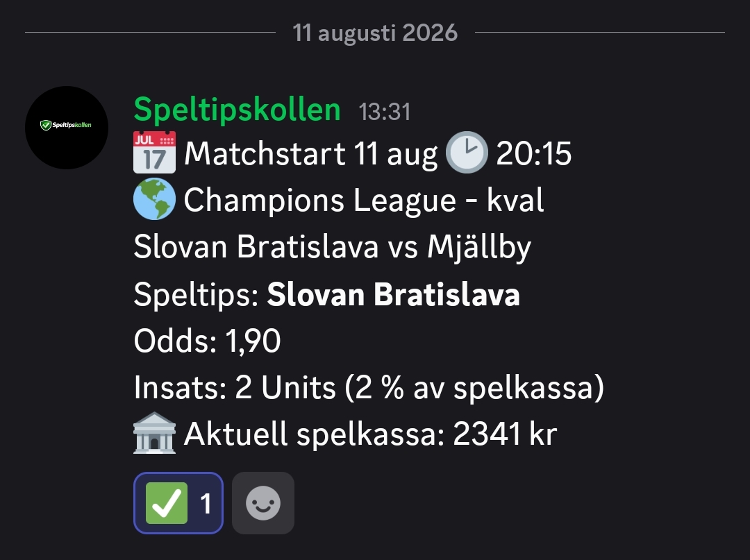
Task: Click the Champions League - kval text
Action: (364, 201)
